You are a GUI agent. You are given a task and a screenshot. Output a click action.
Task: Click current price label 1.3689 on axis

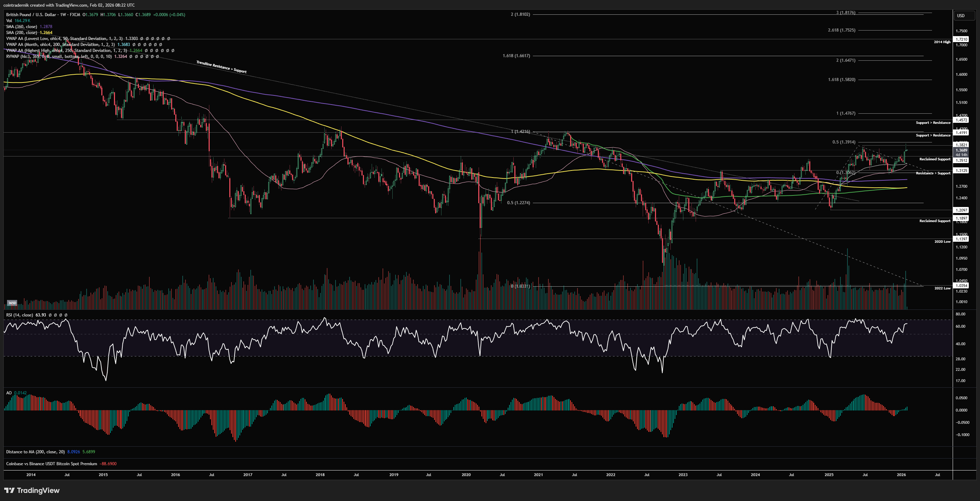tap(961, 151)
